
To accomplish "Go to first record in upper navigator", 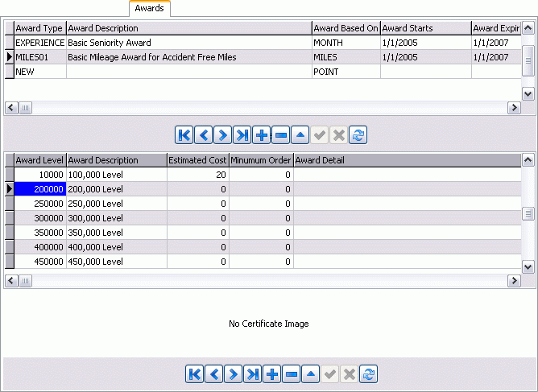I will (184, 135).
